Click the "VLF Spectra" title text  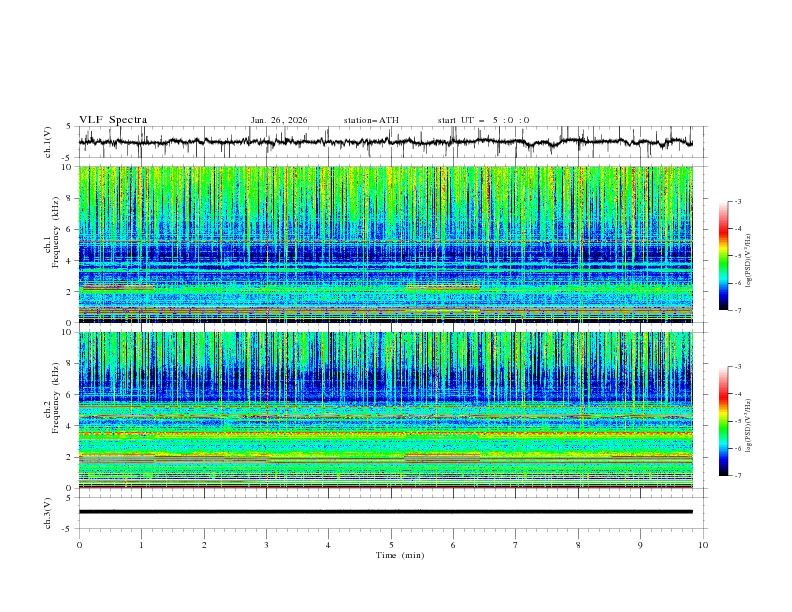pyautogui.click(x=113, y=120)
